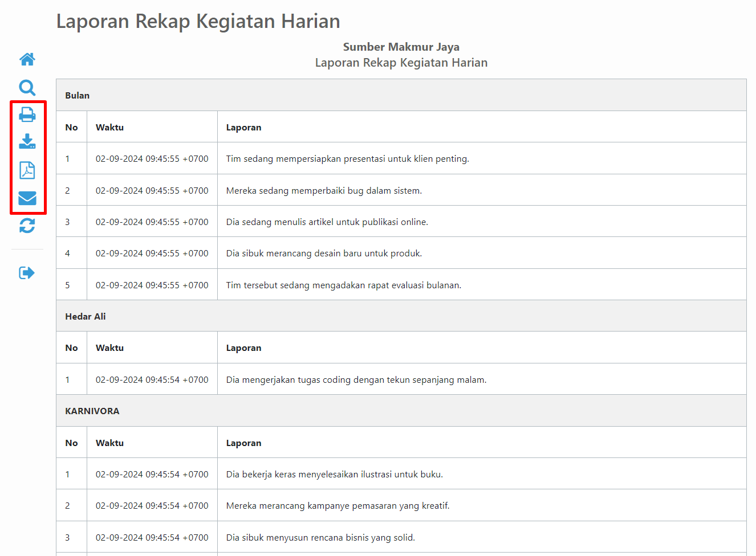Click the page title 'Laporan Rekap Kegiatan Harian'
Screen dimensions: 756x556
(x=198, y=21)
